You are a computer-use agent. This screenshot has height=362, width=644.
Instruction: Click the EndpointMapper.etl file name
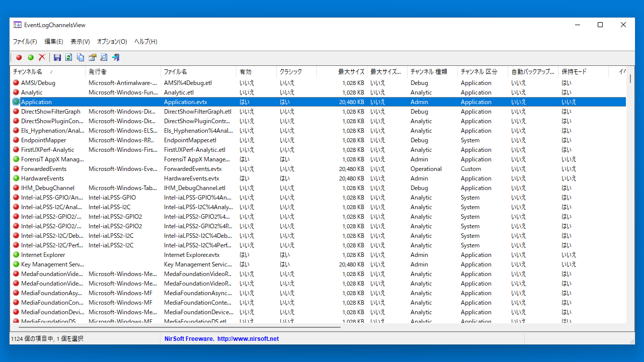tap(190, 140)
